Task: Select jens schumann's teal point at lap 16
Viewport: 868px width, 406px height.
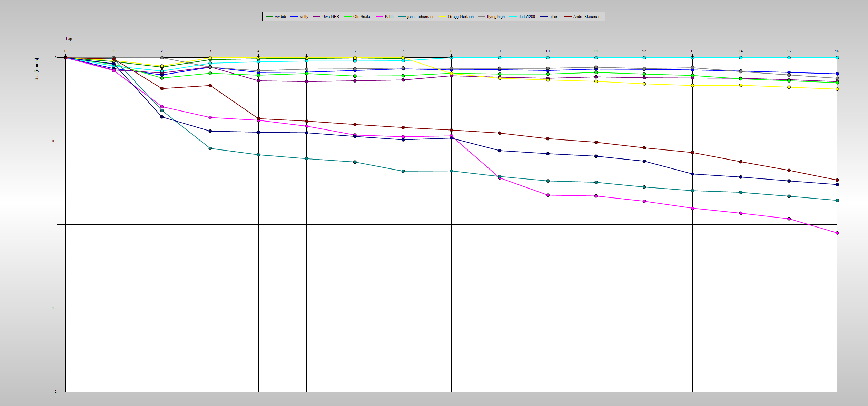Action: coord(837,201)
